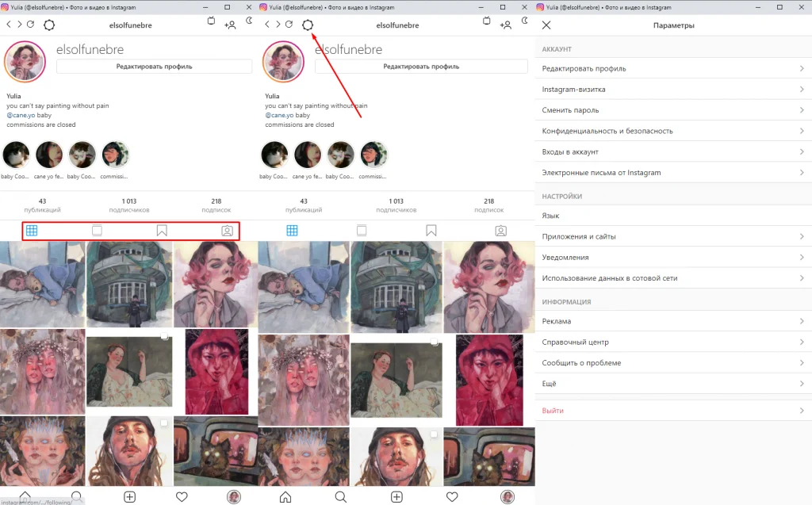The image size is (812, 505).
Task: Open saved bookmark tab in middle window
Action: point(431,231)
